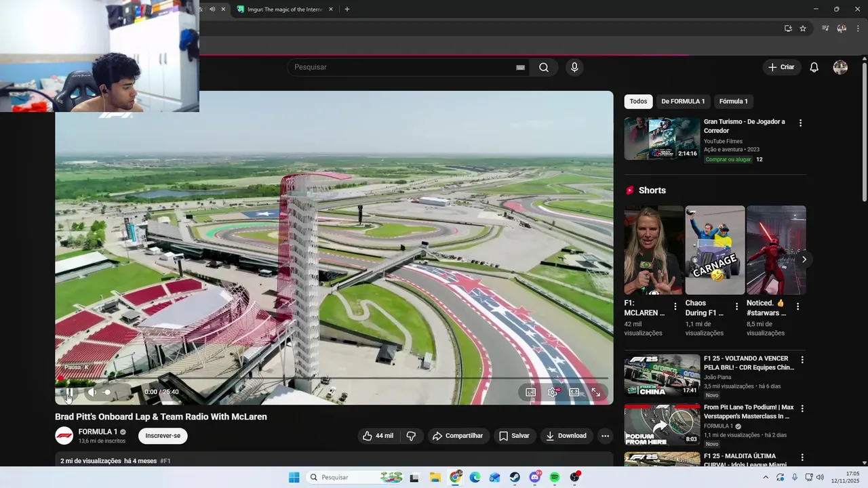Switch to theater mode

(574, 392)
